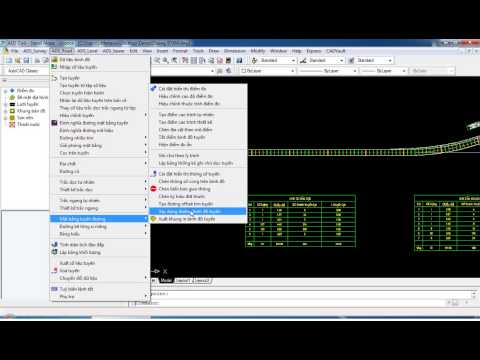Image resolution: width=480 pixels, height=360 pixels.
Task: Open the Địa chất submenu
Action: click(x=99, y=164)
